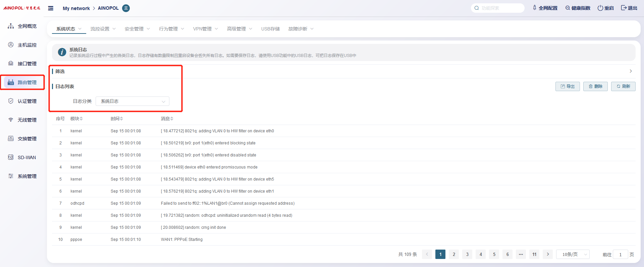Sort log table by 时间 column
Image resolution: width=644 pixels, height=267 pixels.
click(x=117, y=119)
